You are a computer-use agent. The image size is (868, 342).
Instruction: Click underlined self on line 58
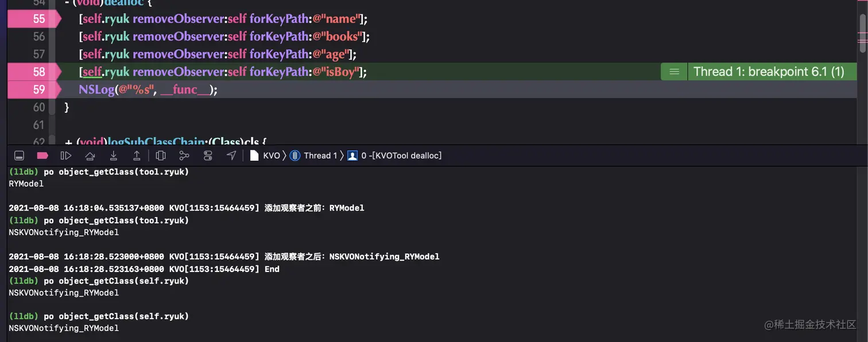click(92, 72)
